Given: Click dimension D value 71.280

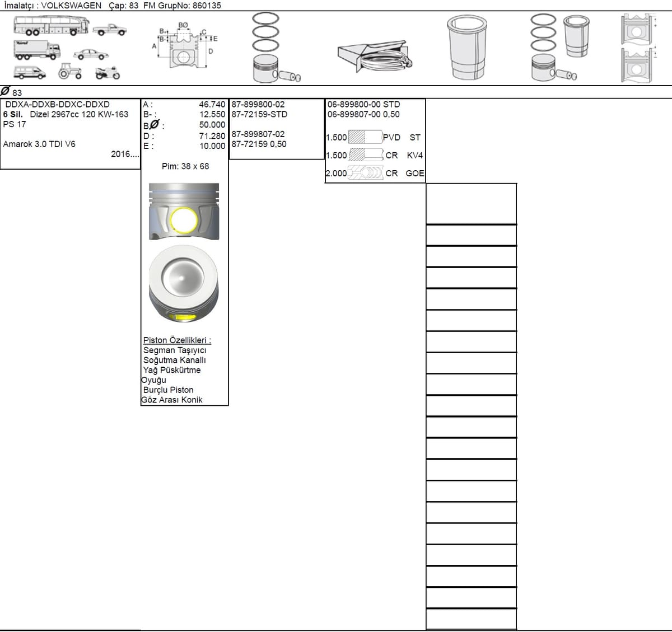Looking at the screenshot, I should pyautogui.click(x=212, y=136).
